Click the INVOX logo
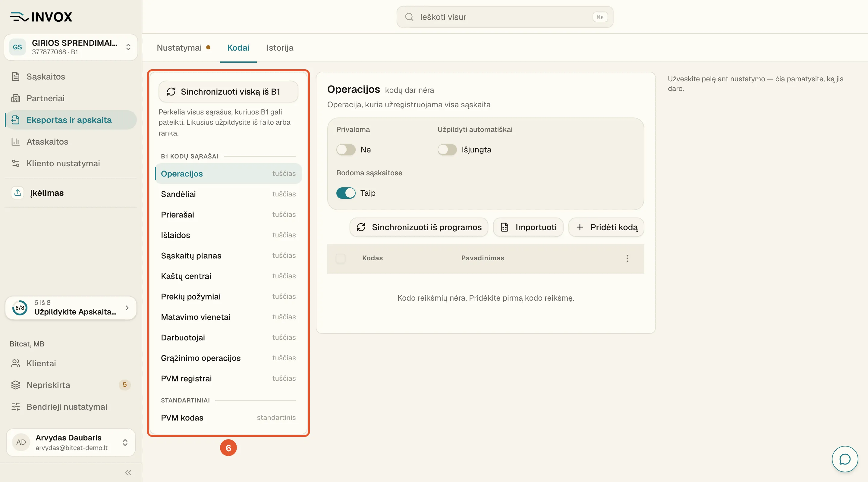This screenshot has width=868, height=482. click(41, 17)
